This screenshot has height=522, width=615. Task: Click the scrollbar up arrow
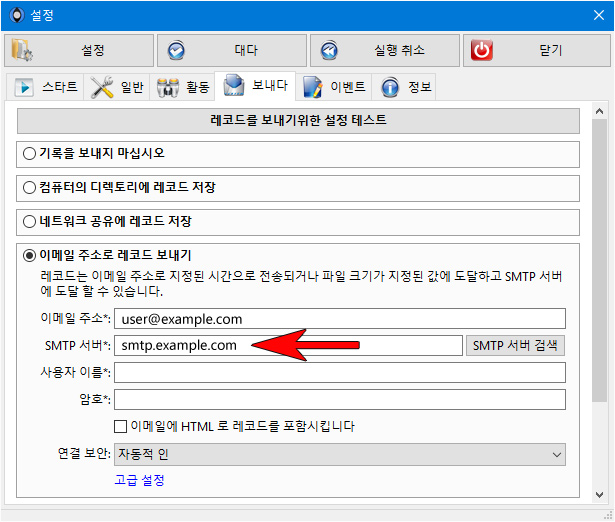click(599, 111)
